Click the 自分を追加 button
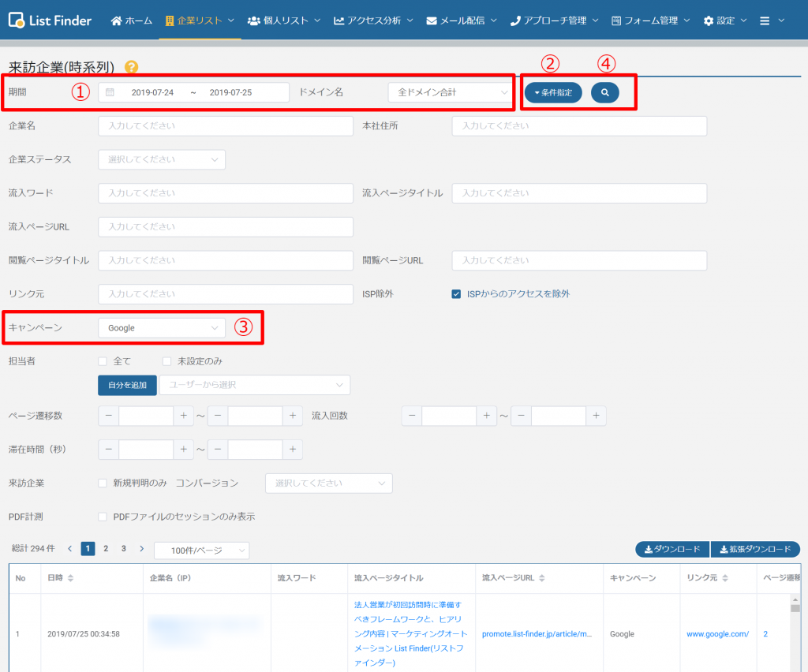The image size is (808, 672). pos(127,385)
